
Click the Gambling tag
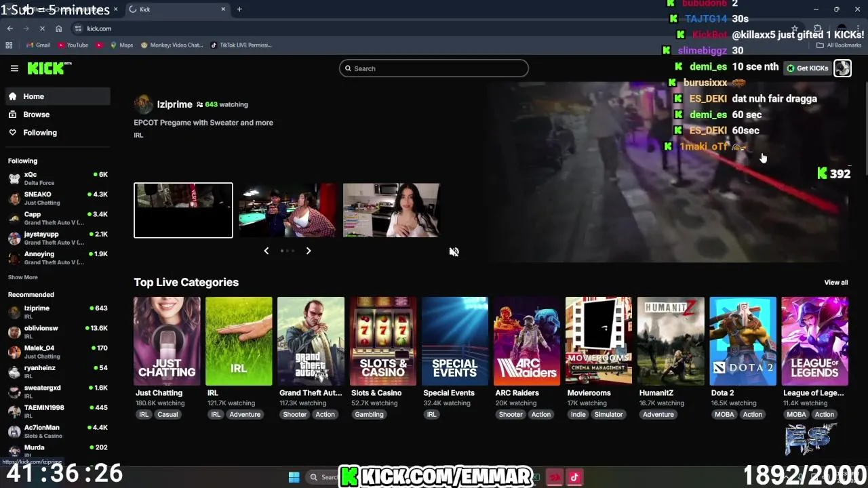point(369,415)
